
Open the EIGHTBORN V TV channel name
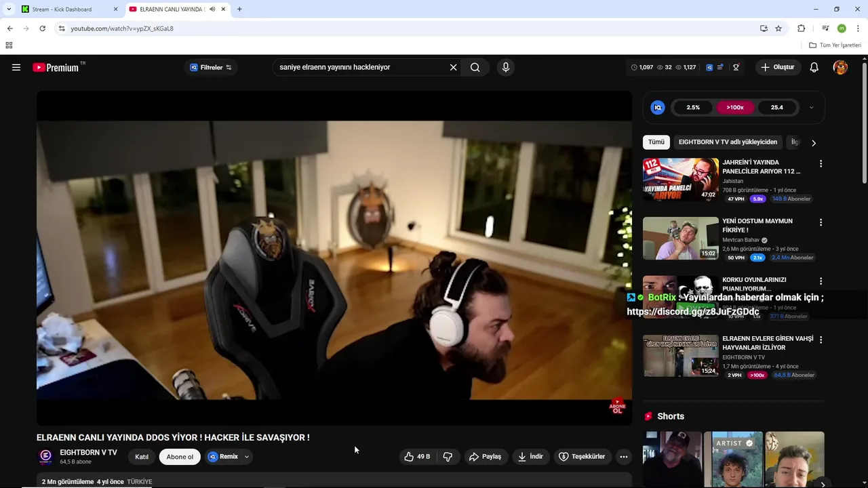pyautogui.click(x=88, y=452)
